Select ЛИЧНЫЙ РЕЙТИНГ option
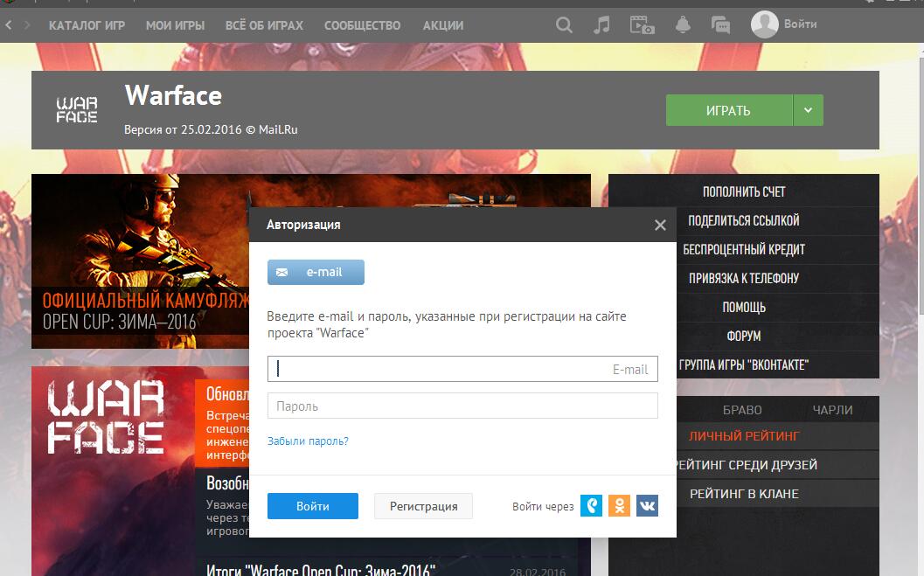 pos(744,436)
